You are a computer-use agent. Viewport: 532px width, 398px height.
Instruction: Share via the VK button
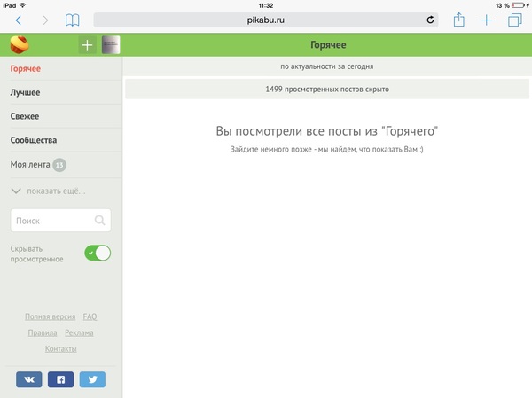[x=29, y=379]
